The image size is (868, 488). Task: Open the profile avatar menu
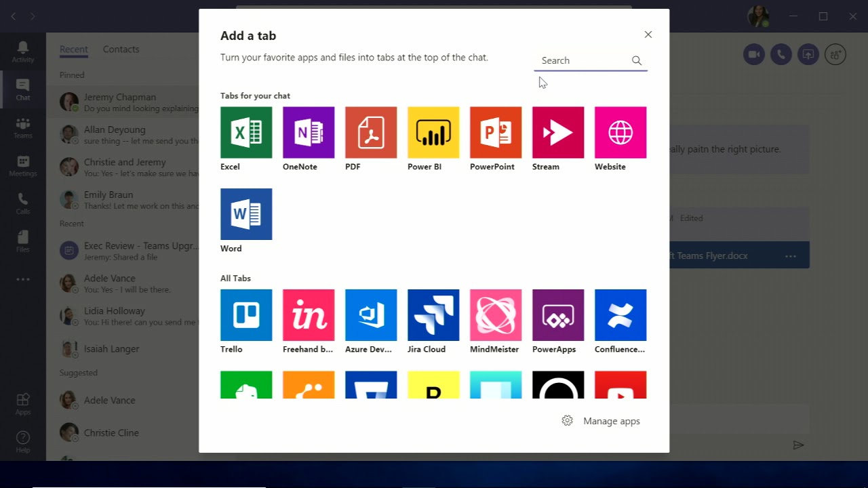[x=758, y=16]
